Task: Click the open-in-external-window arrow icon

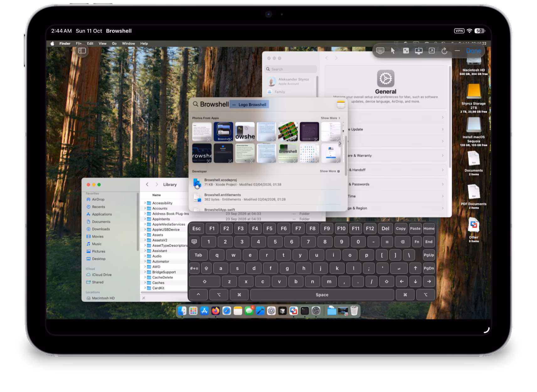Action: pyautogui.click(x=432, y=51)
